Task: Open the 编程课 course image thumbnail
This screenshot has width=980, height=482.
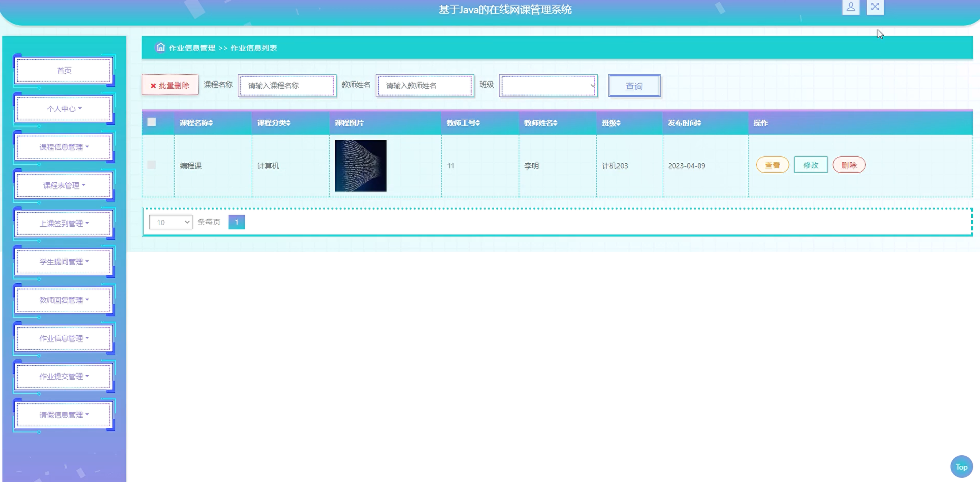Action: [360, 166]
